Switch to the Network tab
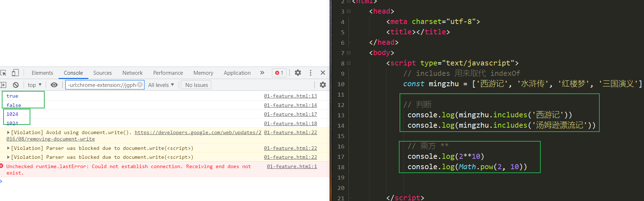Viewport: 644px width, 201px height. (132, 73)
